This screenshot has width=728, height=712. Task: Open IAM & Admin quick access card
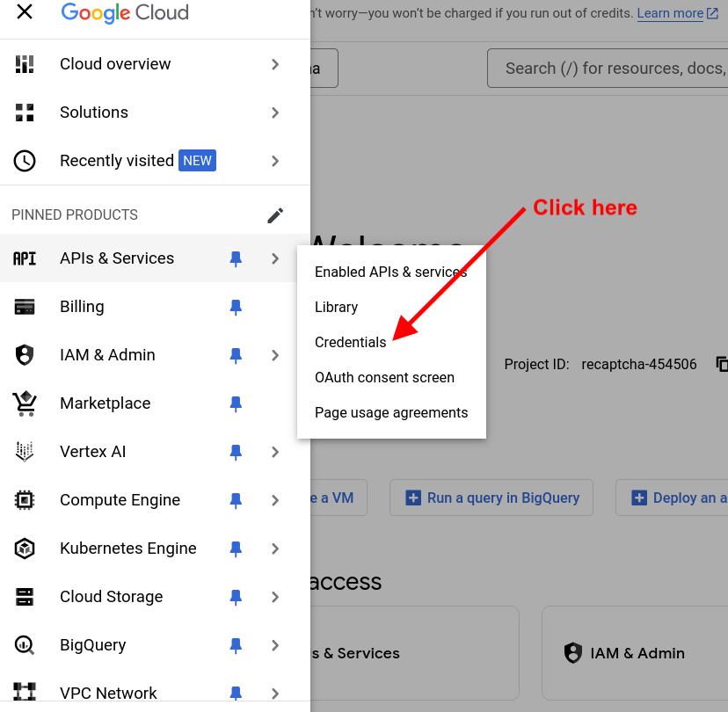click(x=635, y=653)
